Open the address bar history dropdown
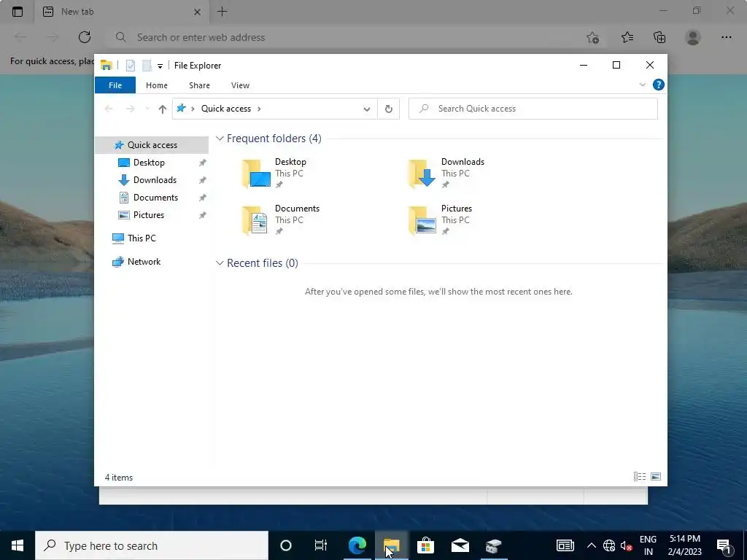The height and width of the screenshot is (560, 747). coord(366,109)
